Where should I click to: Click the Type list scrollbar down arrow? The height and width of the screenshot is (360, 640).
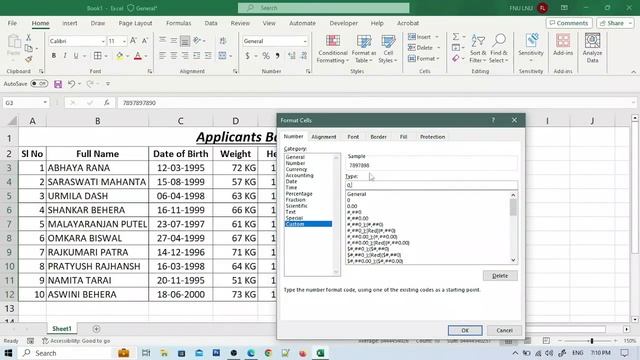click(513, 260)
